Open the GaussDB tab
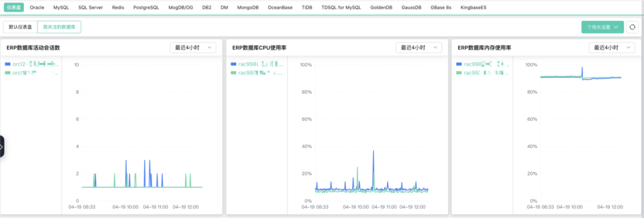The image size is (644, 218). tap(412, 7)
